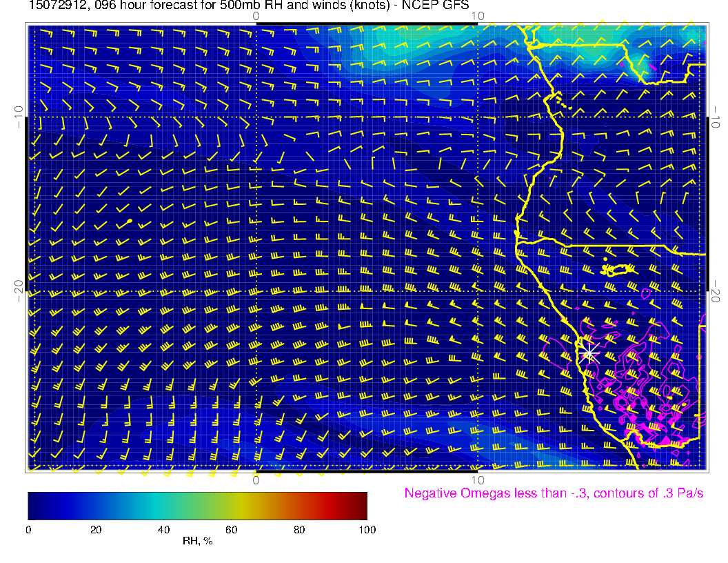Click the bottom-axis longitude label '10'
This screenshot has width=728, height=563.
(478, 480)
